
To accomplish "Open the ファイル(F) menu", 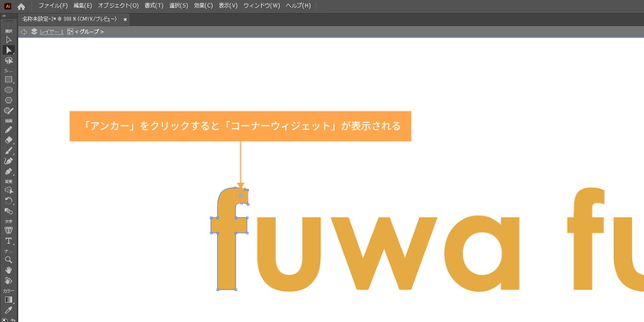I will pyautogui.click(x=53, y=6).
